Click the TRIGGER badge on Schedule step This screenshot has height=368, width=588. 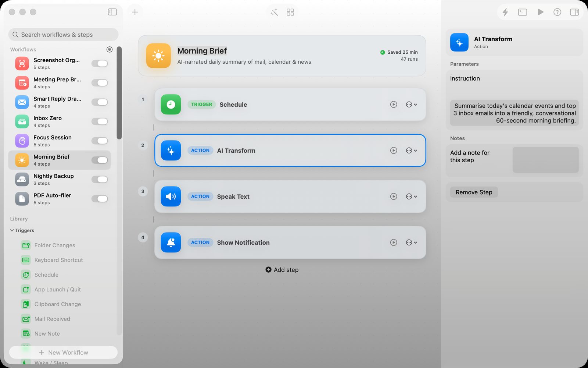tap(201, 105)
